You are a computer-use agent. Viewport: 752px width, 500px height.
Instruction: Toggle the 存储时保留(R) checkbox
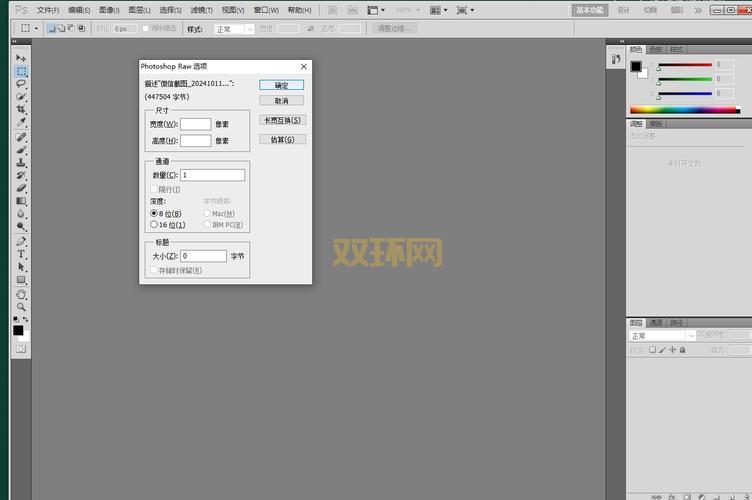point(154,270)
